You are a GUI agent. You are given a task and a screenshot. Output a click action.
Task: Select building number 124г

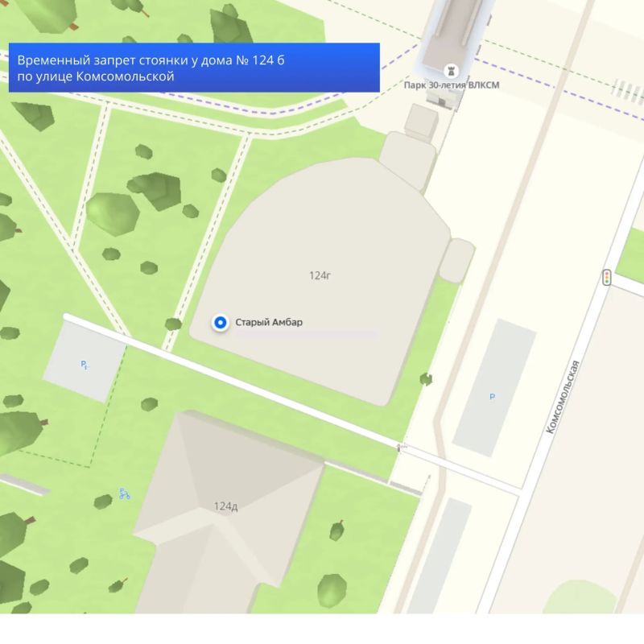[320, 275]
